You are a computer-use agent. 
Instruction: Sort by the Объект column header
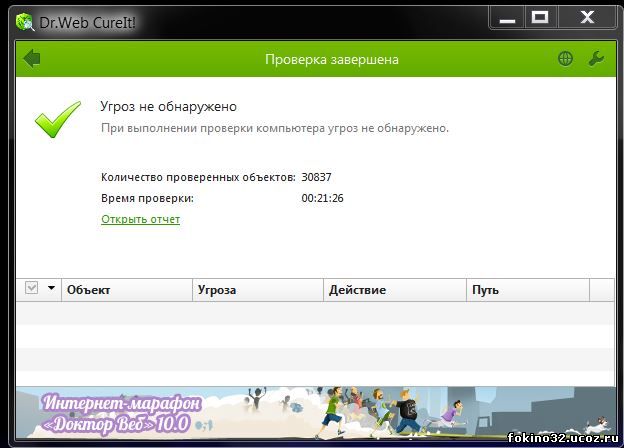(127, 290)
